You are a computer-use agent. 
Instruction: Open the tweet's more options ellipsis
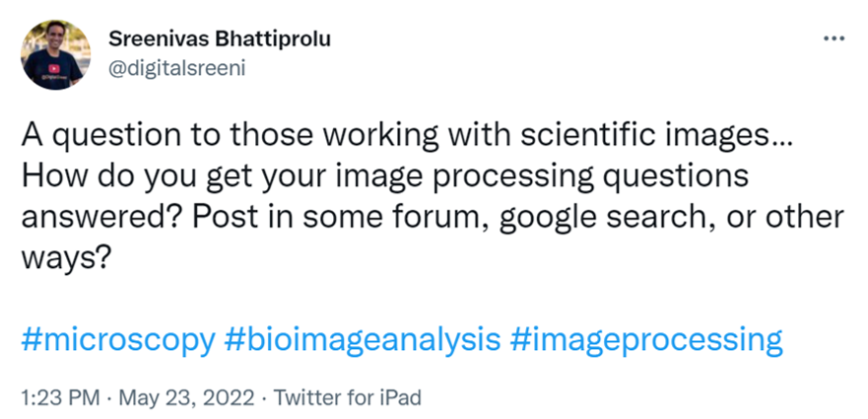(834, 38)
